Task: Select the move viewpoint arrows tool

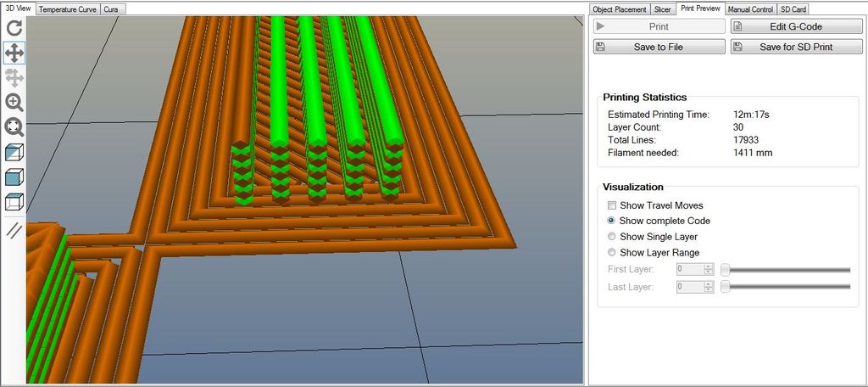Action: point(14,53)
